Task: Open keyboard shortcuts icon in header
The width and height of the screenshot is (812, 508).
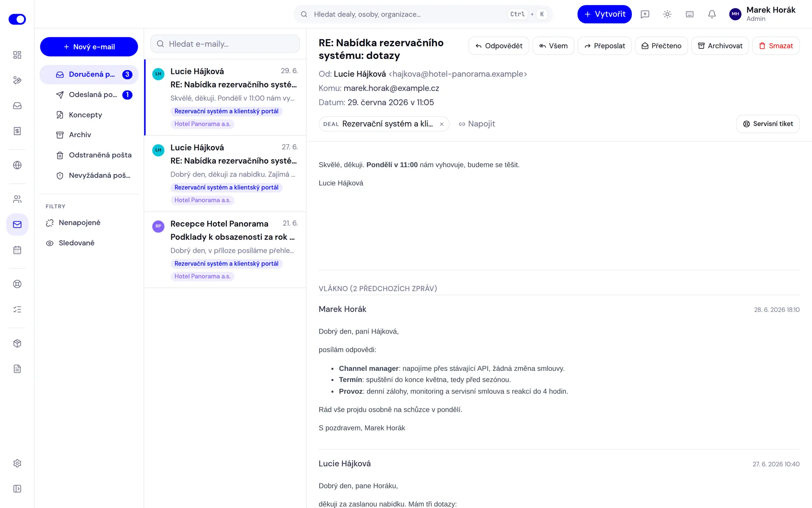Action: pos(690,14)
